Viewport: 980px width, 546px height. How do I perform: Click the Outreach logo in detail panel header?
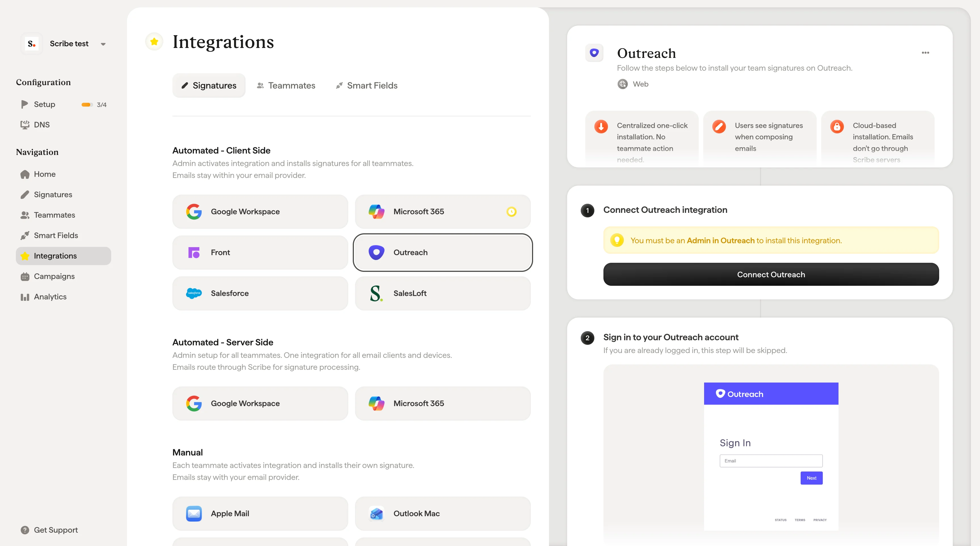tap(594, 53)
